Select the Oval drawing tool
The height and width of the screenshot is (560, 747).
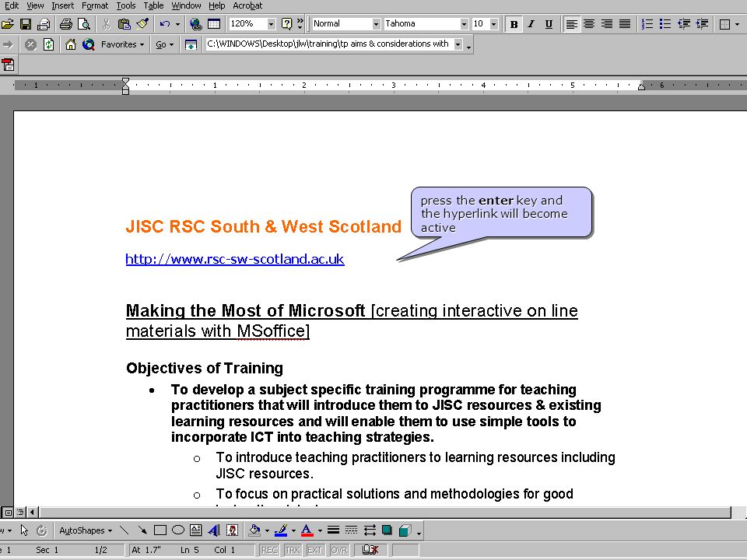[178, 530]
